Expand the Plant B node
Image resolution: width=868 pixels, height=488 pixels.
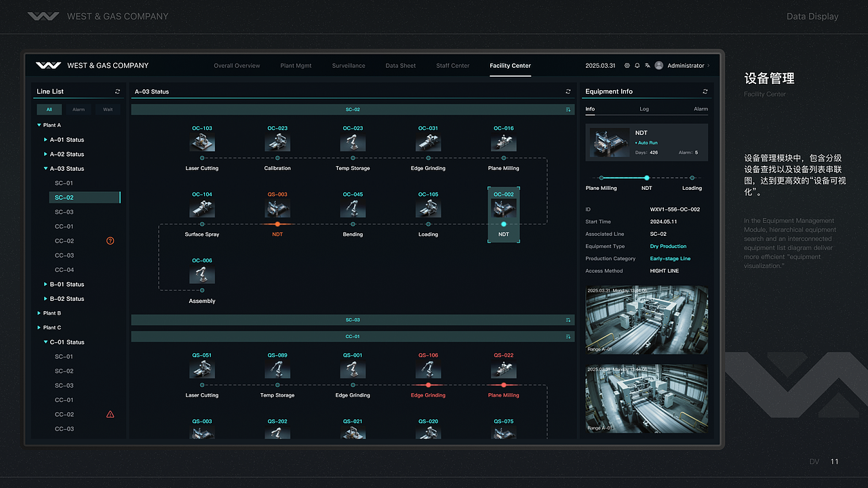click(x=39, y=313)
